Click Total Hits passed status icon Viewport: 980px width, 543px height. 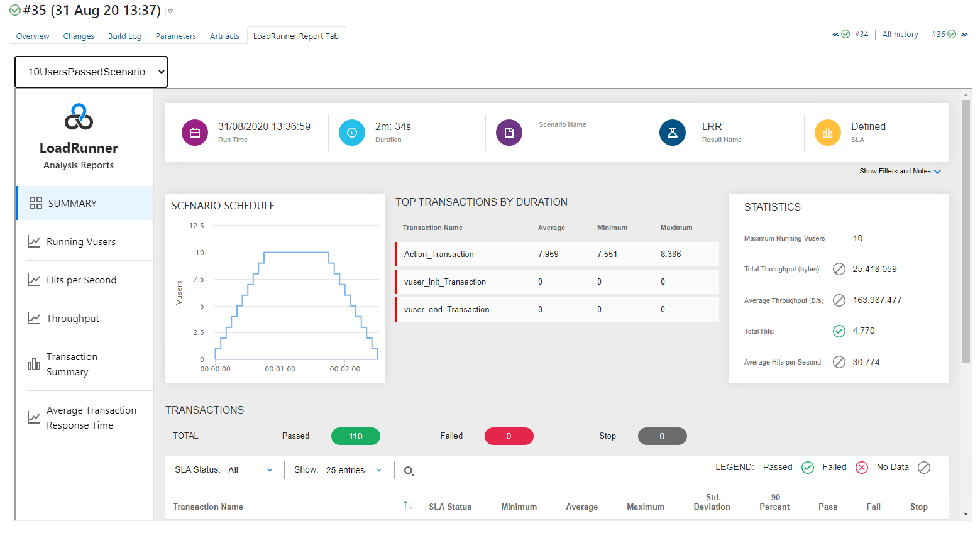click(839, 331)
